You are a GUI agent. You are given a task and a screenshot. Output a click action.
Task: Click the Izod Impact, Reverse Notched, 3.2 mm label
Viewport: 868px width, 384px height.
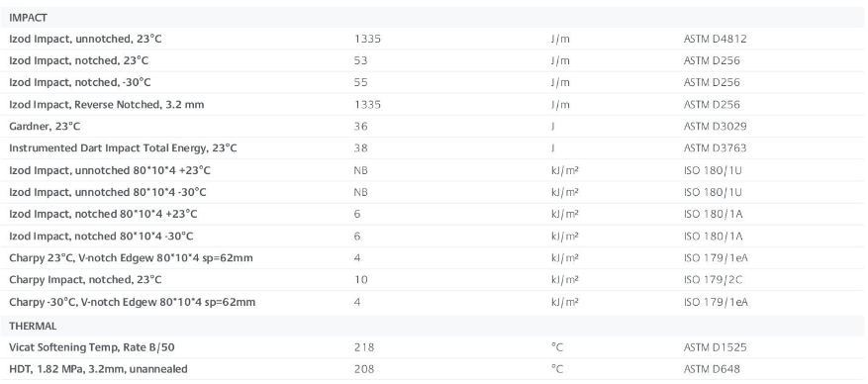tap(106, 105)
